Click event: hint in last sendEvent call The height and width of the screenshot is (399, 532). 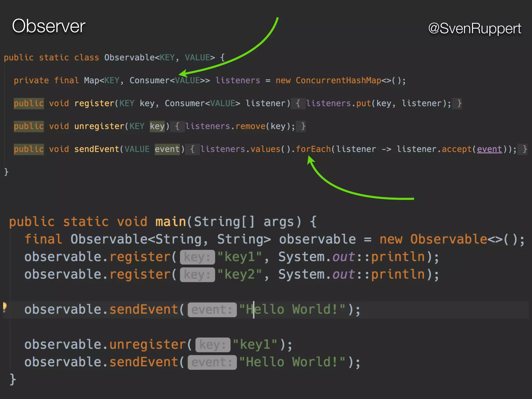[x=212, y=362]
